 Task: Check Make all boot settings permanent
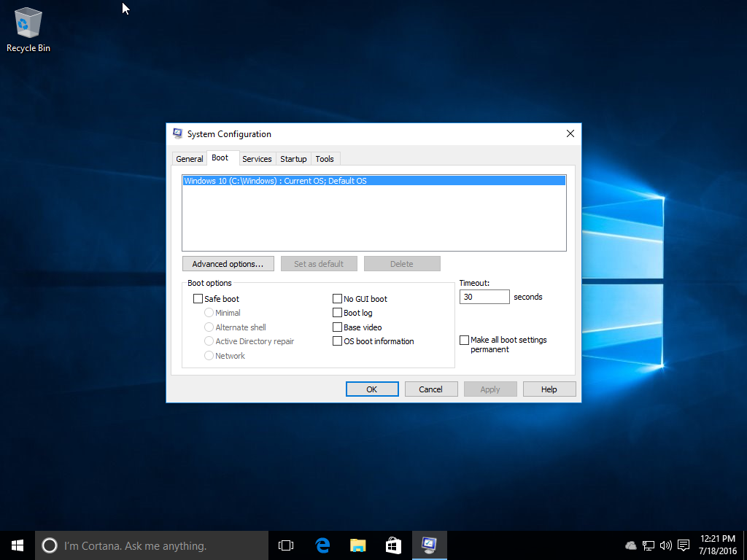coord(465,340)
